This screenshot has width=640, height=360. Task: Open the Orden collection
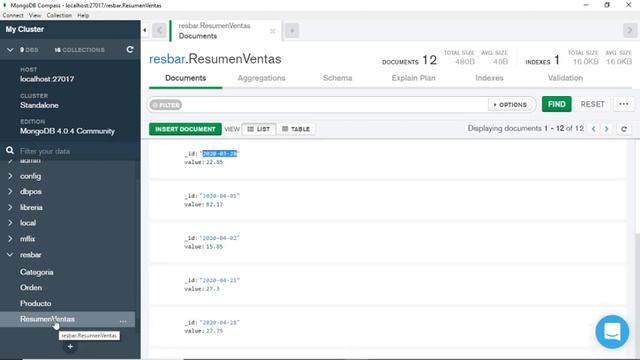click(x=31, y=288)
